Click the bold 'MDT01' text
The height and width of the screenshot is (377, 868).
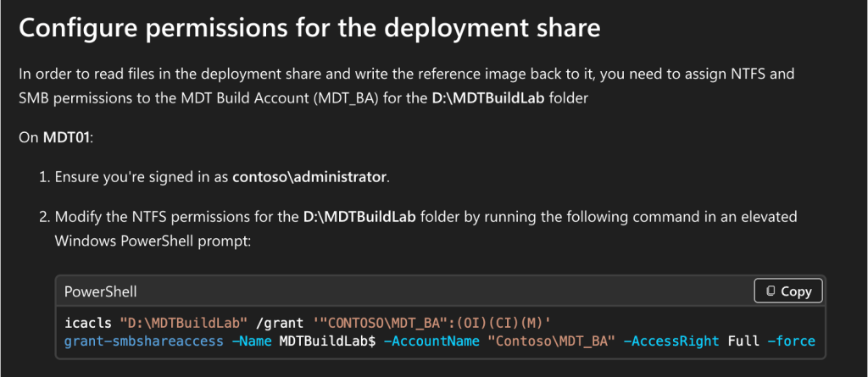click(66, 138)
